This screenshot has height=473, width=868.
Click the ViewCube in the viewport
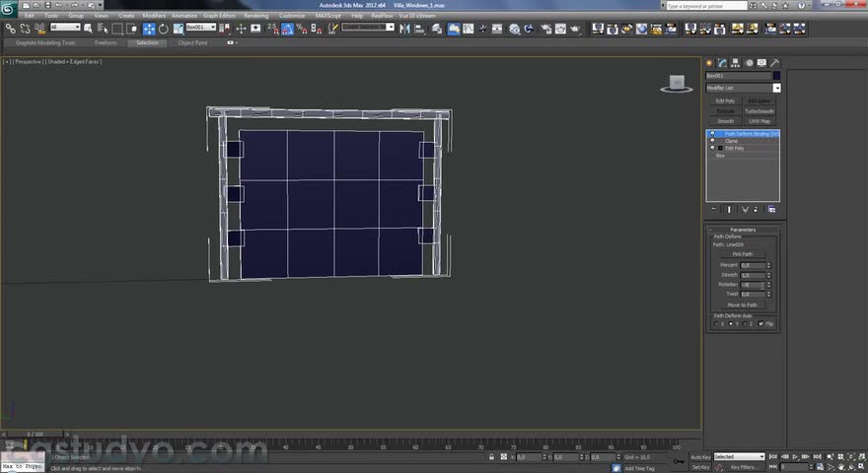pyautogui.click(x=677, y=84)
